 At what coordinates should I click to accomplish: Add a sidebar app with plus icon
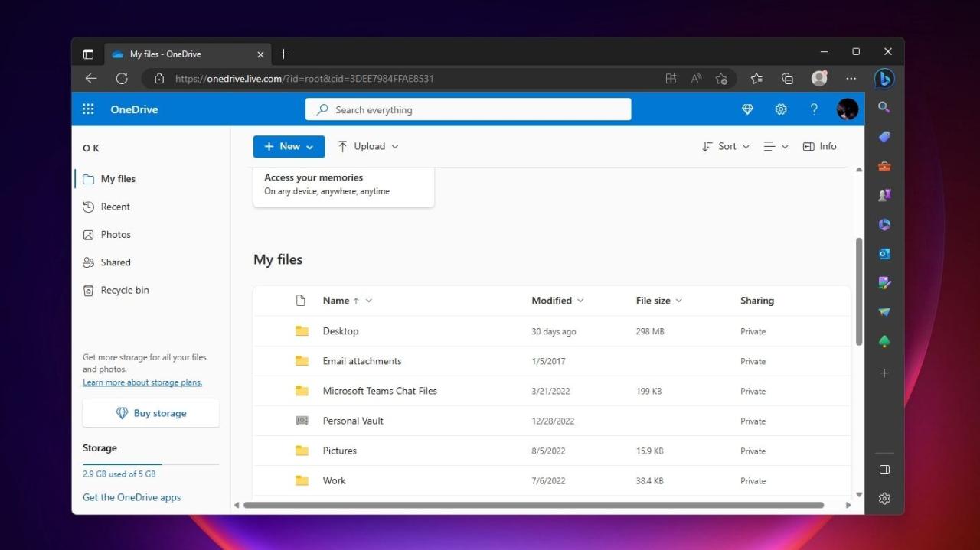pyautogui.click(x=884, y=373)
